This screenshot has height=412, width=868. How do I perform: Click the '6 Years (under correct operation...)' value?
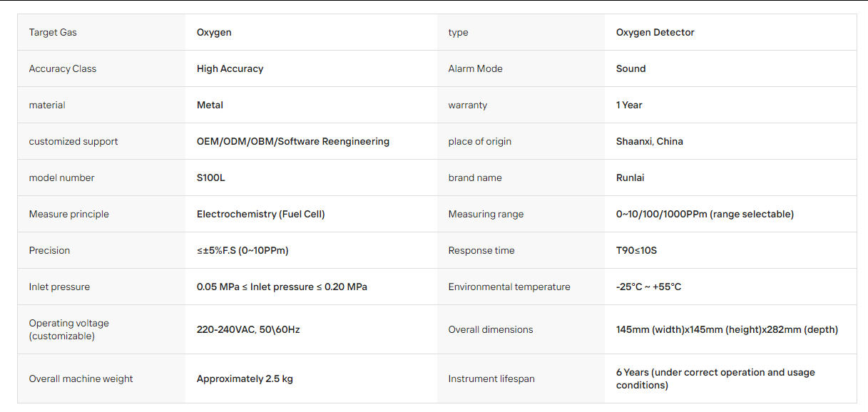(x=715, y=378)
